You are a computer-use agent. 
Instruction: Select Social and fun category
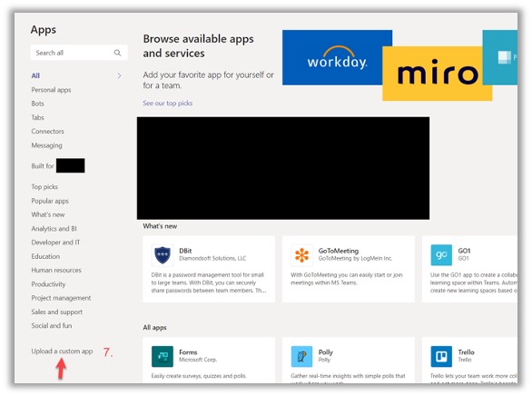click(52, 325)
